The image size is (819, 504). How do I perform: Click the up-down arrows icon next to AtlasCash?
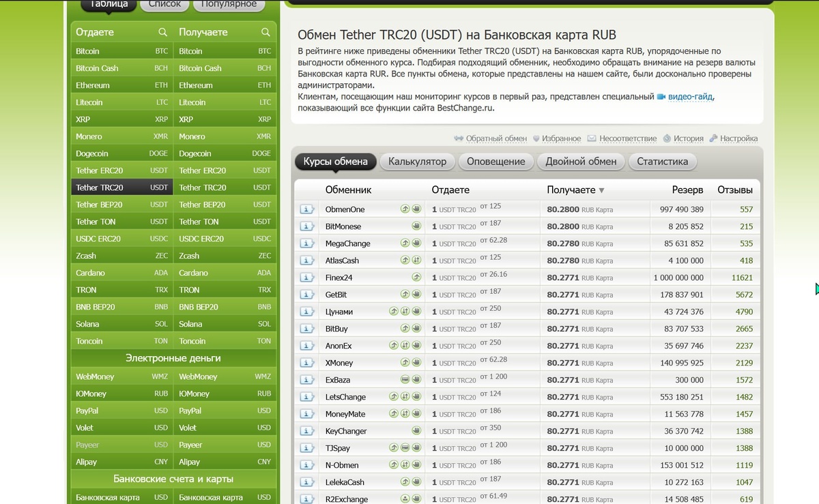[x=416, y=261]
